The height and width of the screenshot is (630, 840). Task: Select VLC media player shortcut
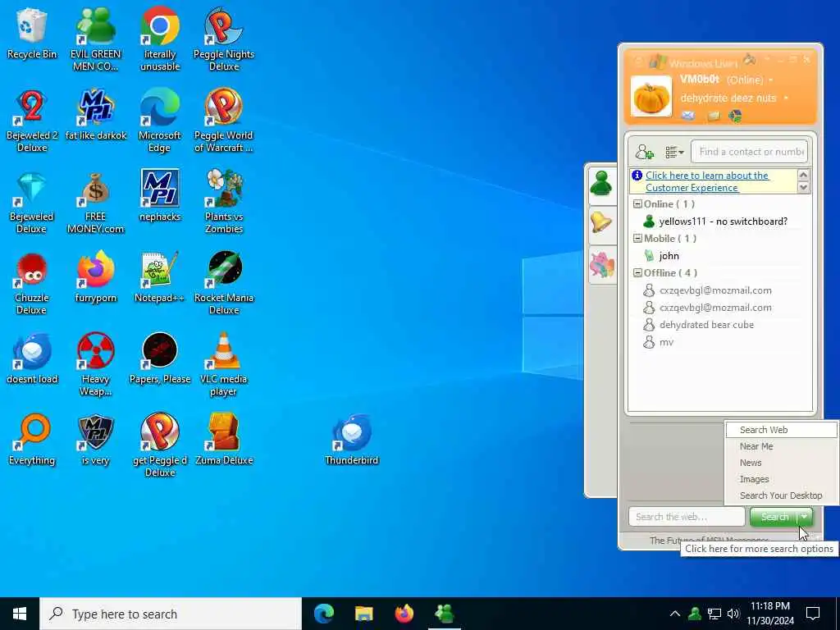click(224, 365)
